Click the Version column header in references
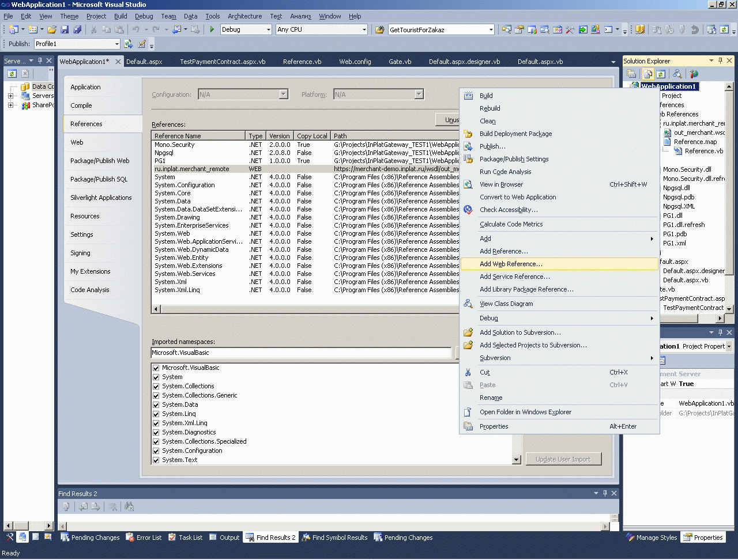The image size is (738, 560). click(280, 136)
